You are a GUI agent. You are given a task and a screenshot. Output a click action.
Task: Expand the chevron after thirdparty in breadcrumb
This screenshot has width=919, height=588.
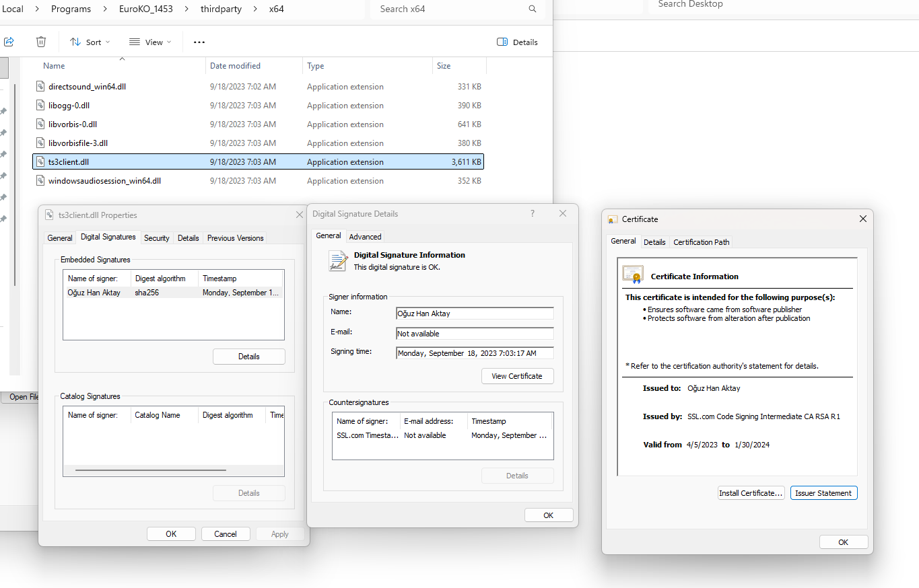(x=254, y=9)
